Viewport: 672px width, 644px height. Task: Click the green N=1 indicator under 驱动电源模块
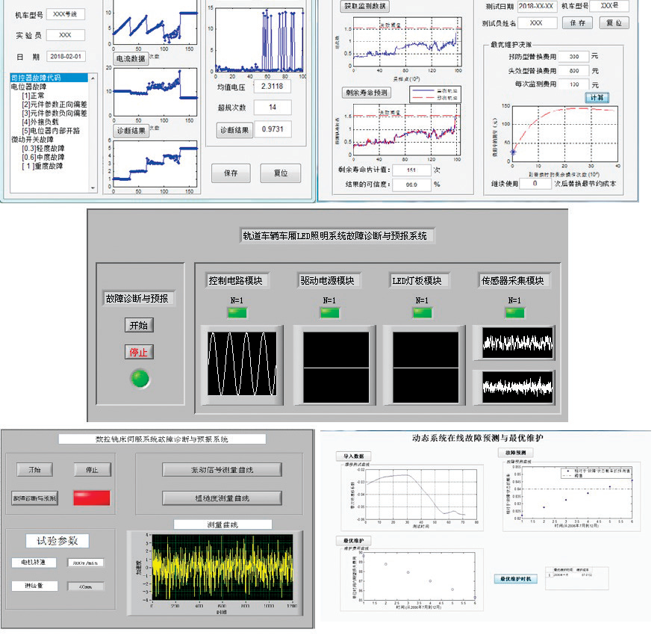click(329, 312)
